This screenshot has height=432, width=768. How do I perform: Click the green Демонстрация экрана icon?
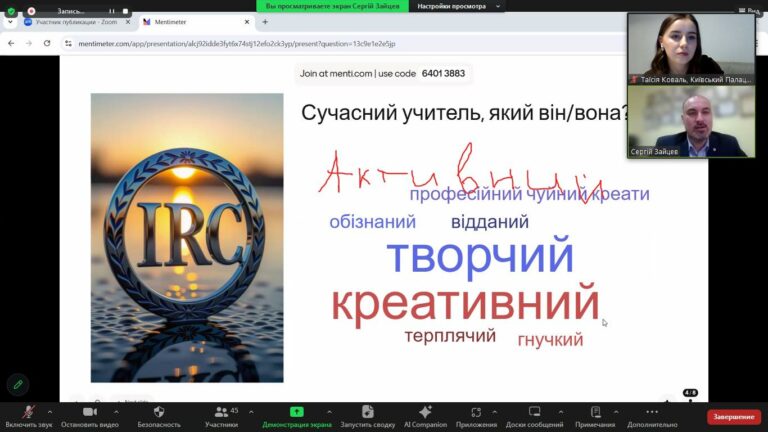(x=296, y=412)
